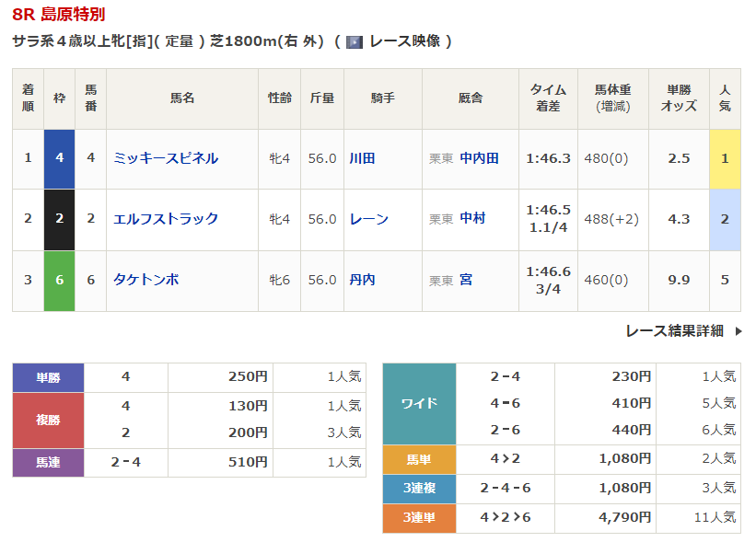Screen dimensions: 756x542
Task: Open trainer 中内田 link
Action: point(479,158)
